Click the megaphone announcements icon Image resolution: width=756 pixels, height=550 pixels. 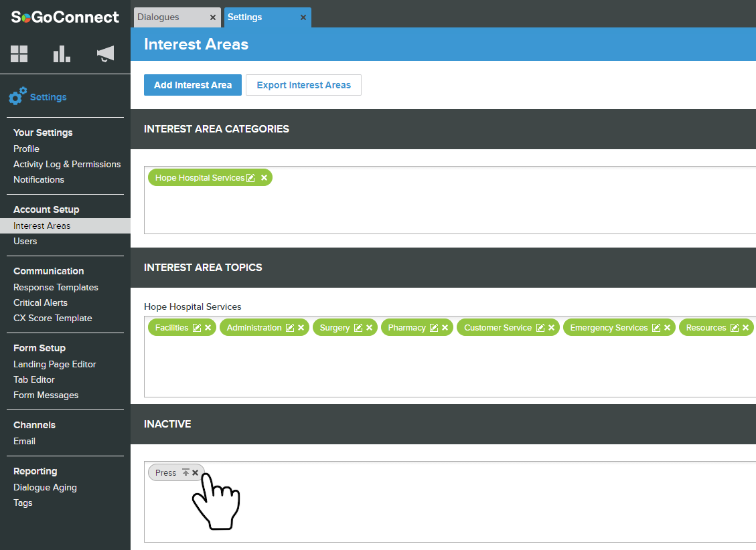coord(105,54)
